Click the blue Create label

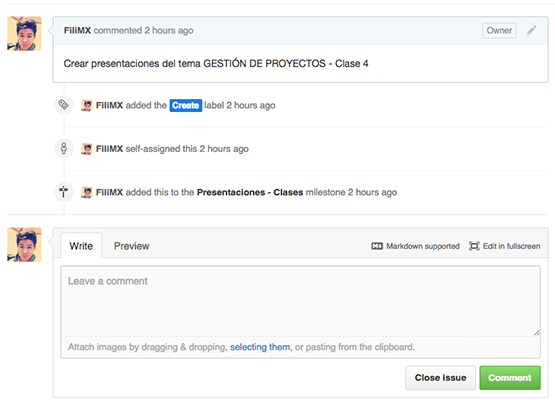coord(186,105)
